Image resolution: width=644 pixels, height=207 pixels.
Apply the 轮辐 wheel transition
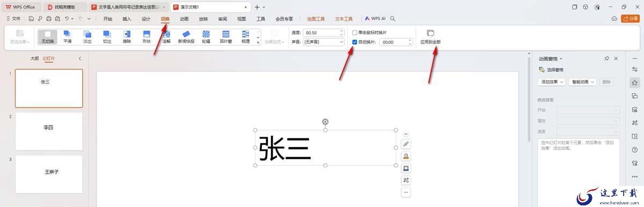[206, 36]
